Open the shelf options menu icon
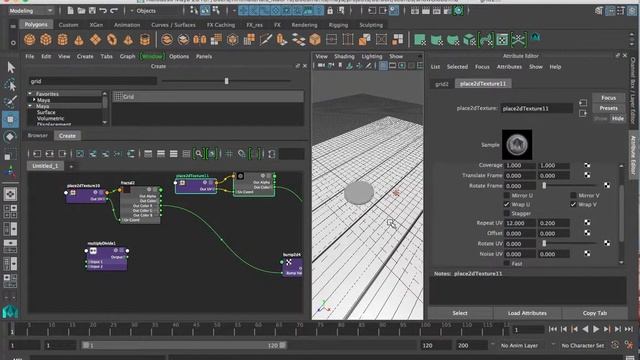The image size is (640, 360). [x=13, y=42]
